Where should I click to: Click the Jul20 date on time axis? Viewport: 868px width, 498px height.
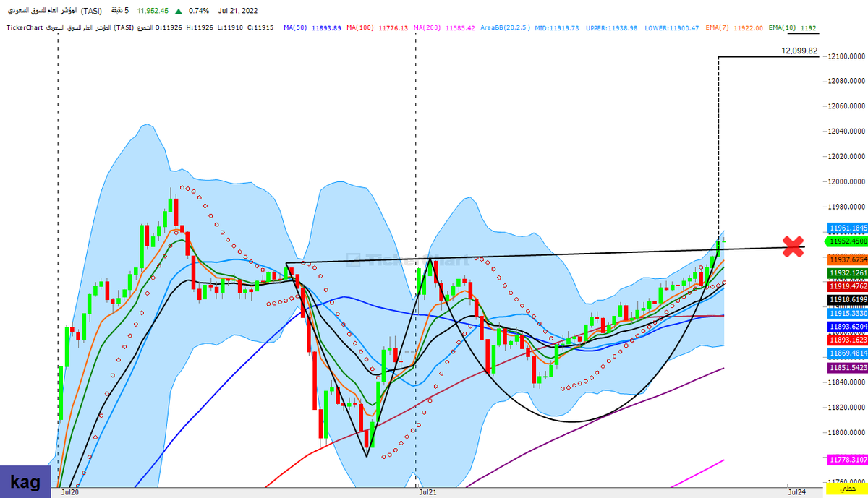70,491
